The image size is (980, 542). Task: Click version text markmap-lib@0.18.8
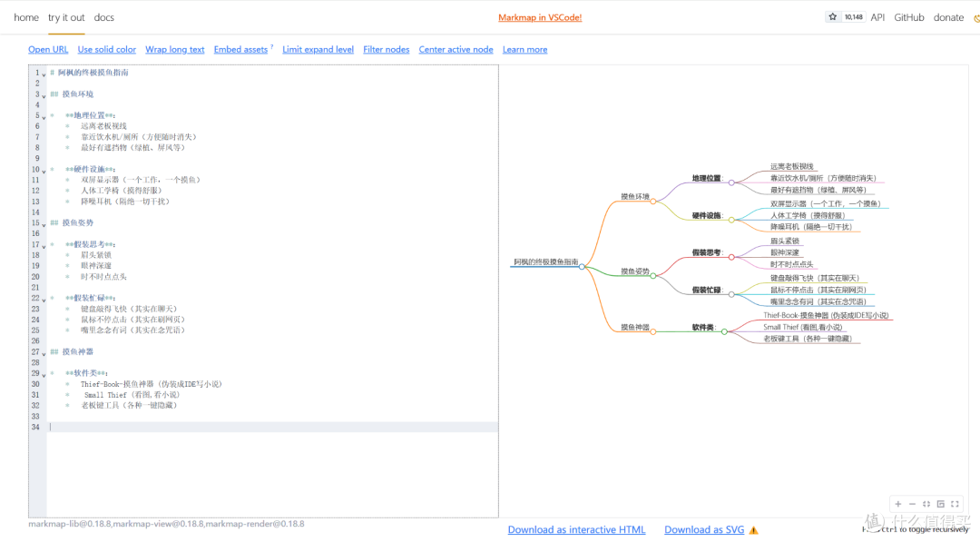tap(69, 524)
